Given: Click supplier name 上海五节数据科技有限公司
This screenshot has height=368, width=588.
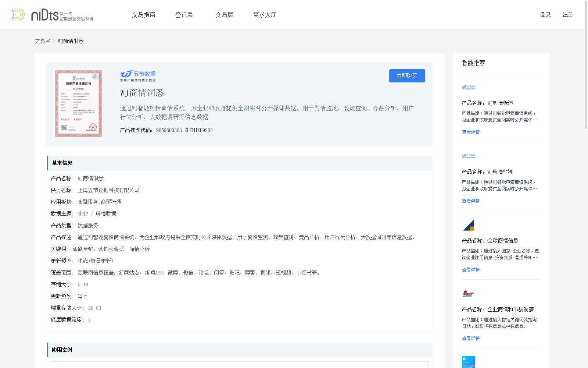Looking at the screenshot, I should coord(108,190).
